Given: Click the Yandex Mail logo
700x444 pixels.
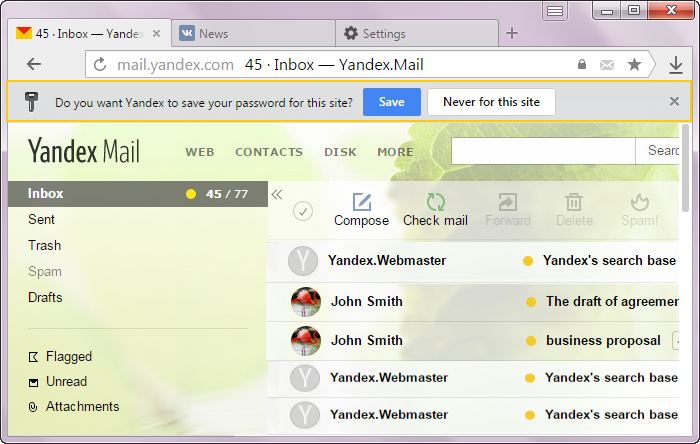Looking at the screenshot, I should point(83,151).
